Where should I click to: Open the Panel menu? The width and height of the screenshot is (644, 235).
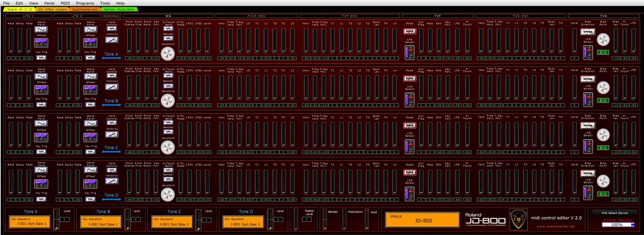coord(49,3)
